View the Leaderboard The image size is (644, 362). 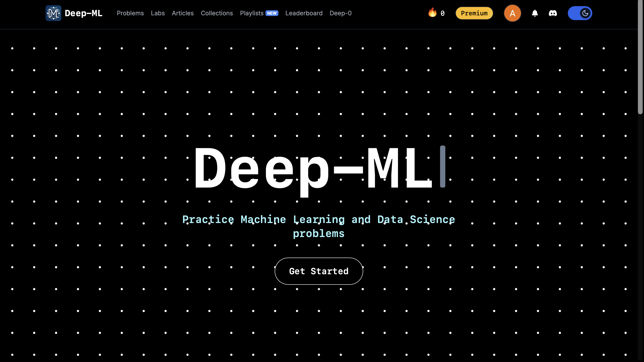tap(304, 13)
